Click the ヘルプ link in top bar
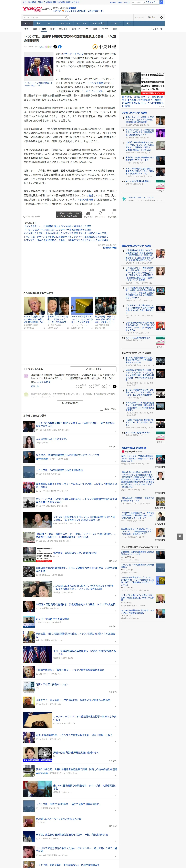The image size is (186, 868). [127, 2]
